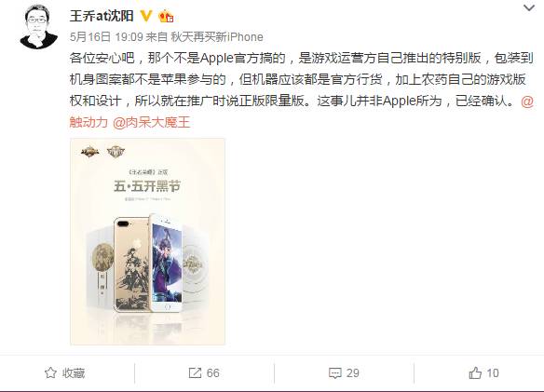Enlarge the 五·五开黑节 poster image
Image resolution: width=544 pixels, height=392 pixels.
[x=147, y=241]
